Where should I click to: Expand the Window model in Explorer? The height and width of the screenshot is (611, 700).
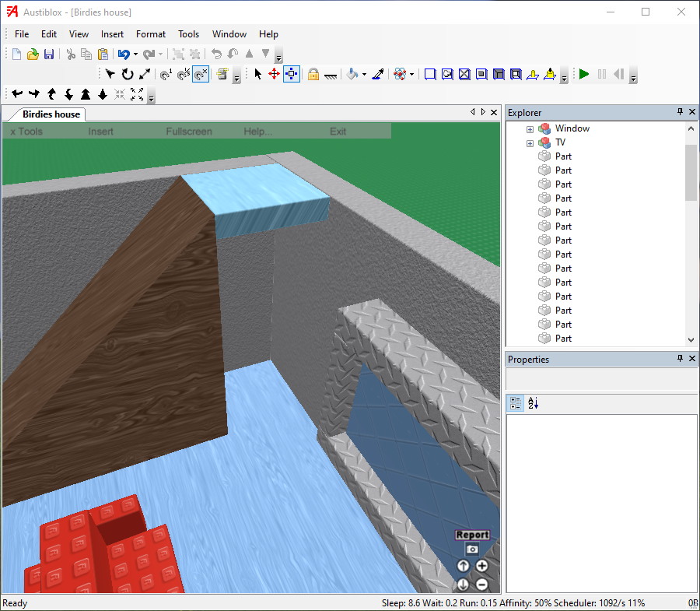[x=530, y=129]
